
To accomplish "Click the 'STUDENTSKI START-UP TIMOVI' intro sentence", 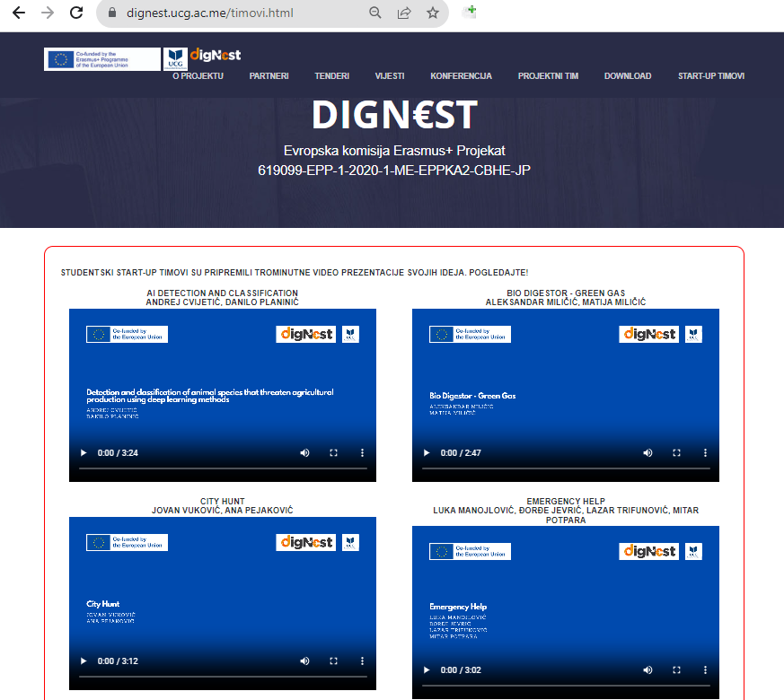I will click(x=295, y=272).
